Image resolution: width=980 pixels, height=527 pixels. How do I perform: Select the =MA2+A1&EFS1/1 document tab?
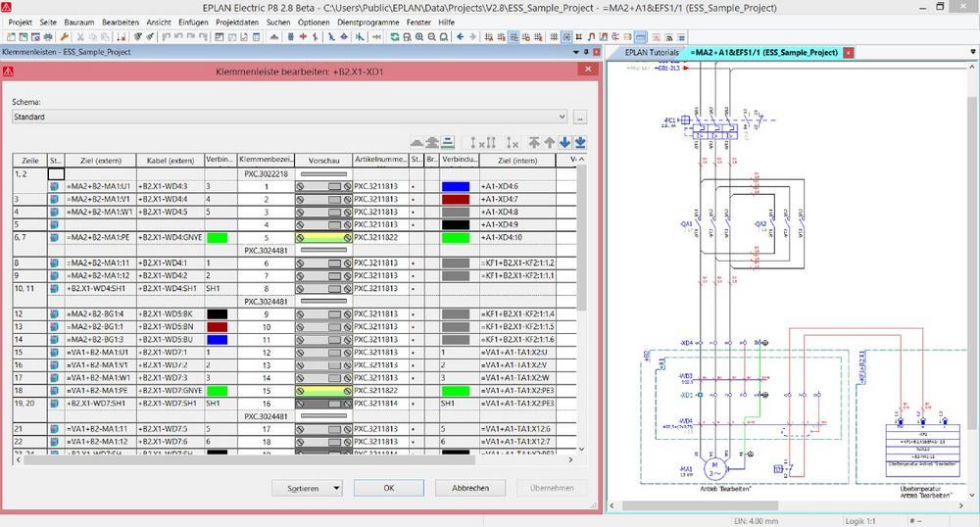pyautogui.click(x=763, y=53)
